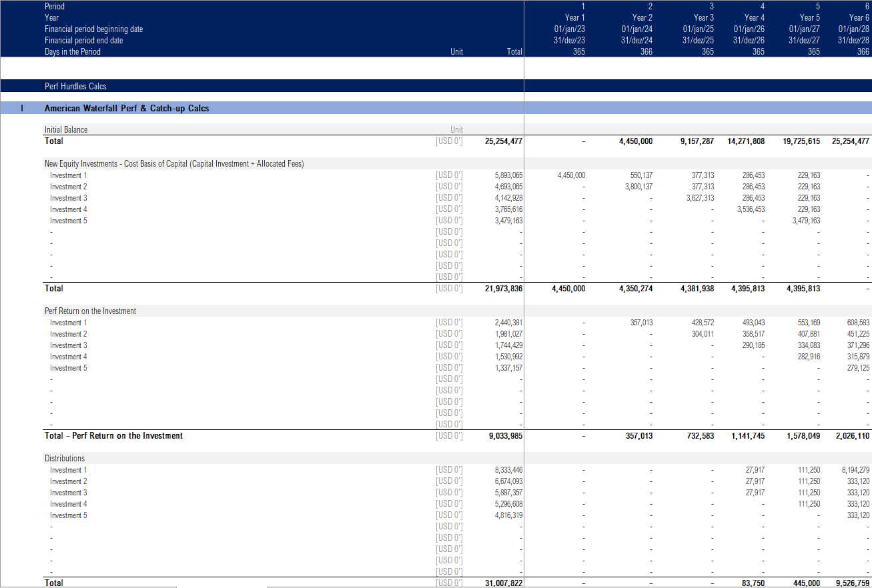Click the 'Year 5' column header
The image size is (872, 588).
pyautogui.click(x=809, y=17)
